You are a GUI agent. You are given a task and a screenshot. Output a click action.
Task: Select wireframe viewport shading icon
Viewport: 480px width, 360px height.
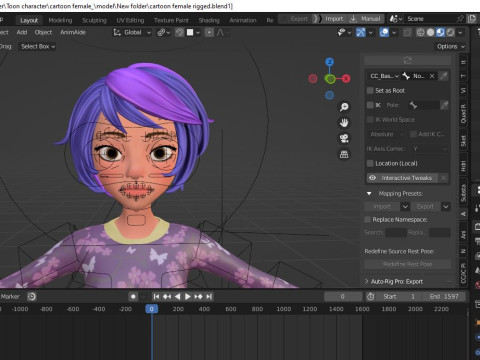click(x=420, y=32)
